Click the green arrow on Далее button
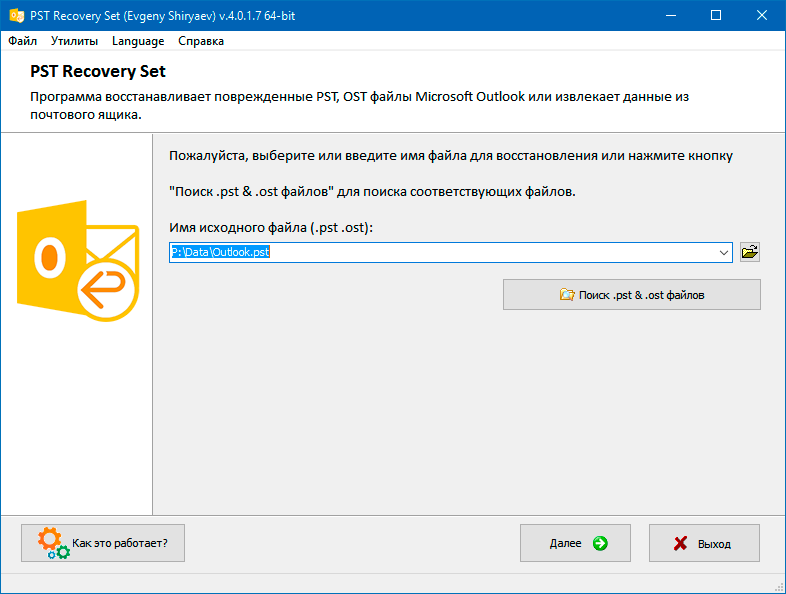Viewport: 786px width, 594px height. (x=600, y=543)
